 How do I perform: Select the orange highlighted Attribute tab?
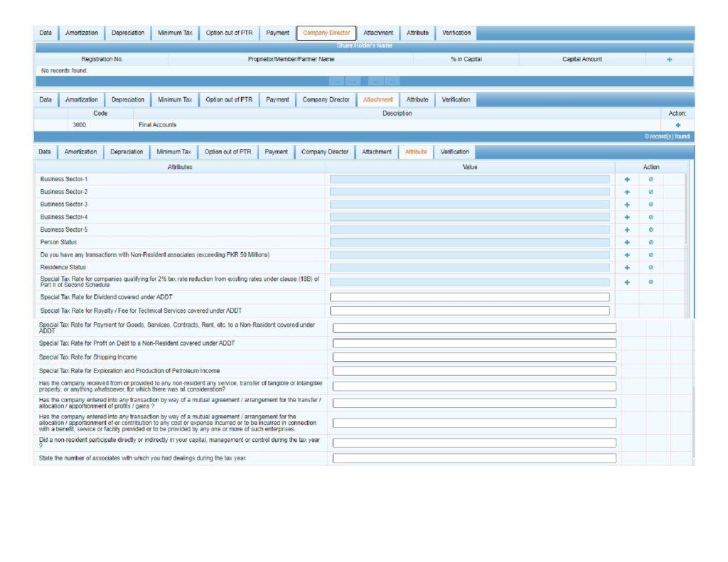tap(416, 151)
